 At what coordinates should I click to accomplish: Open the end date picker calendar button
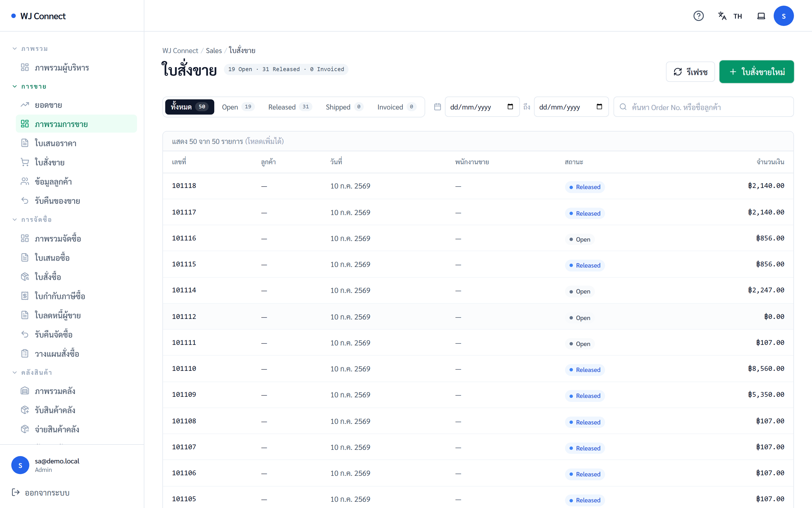pos(599,107)
